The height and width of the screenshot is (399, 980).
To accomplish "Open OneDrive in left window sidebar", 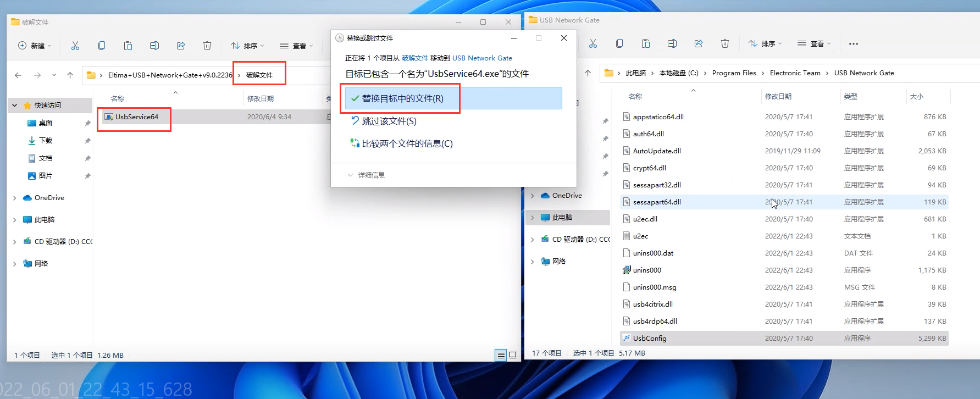I will 49,198.
